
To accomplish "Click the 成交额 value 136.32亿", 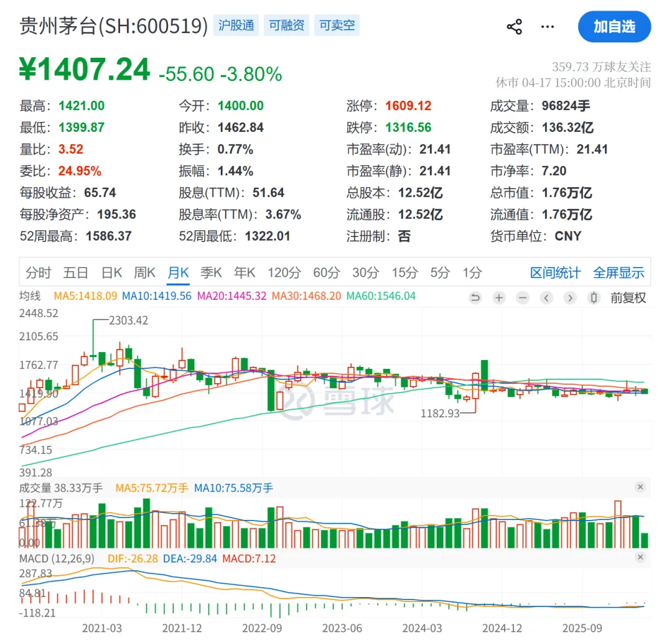I will (568, 128).
